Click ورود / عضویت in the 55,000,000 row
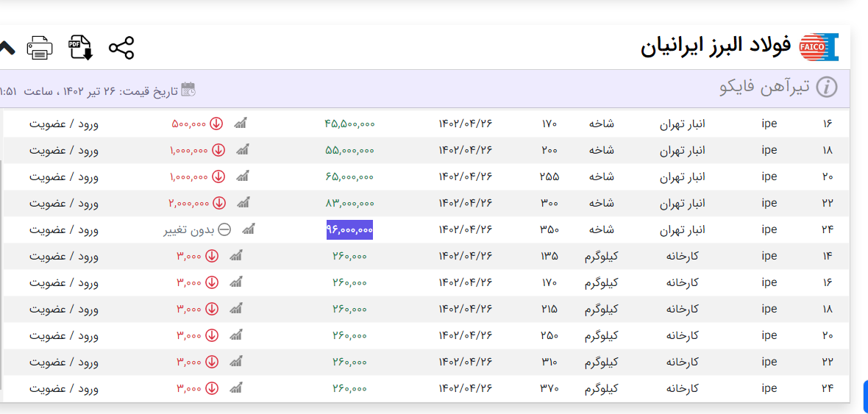The height and width of the screenshot is (414, 868). pos(64,150)
